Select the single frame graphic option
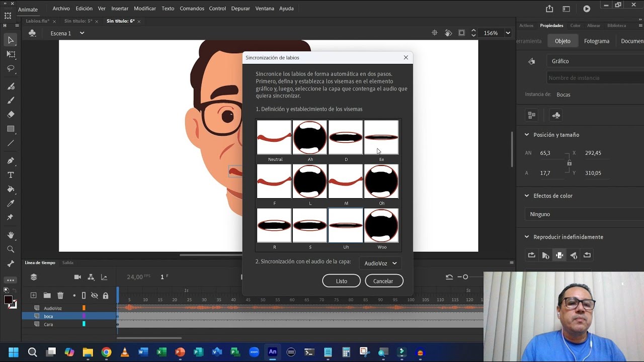 (x=559, y=255)
